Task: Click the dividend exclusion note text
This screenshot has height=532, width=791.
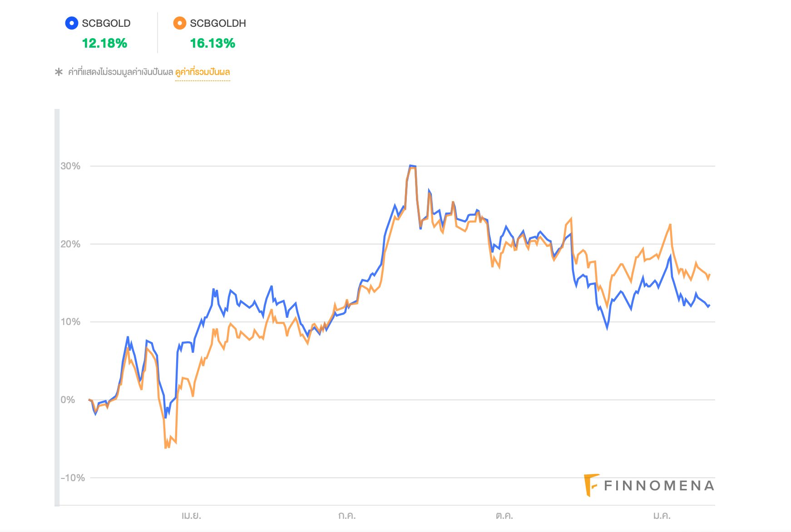Action: [121, 72]
